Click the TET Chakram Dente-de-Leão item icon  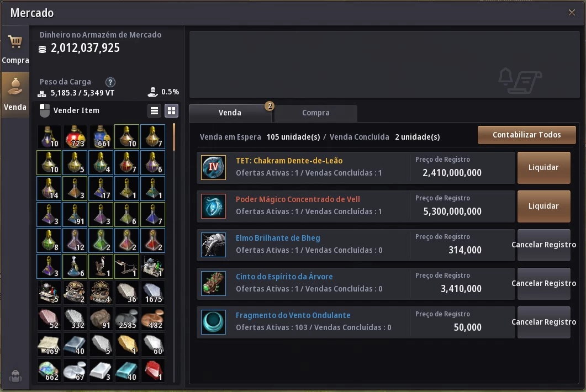(x=213, y=167)
